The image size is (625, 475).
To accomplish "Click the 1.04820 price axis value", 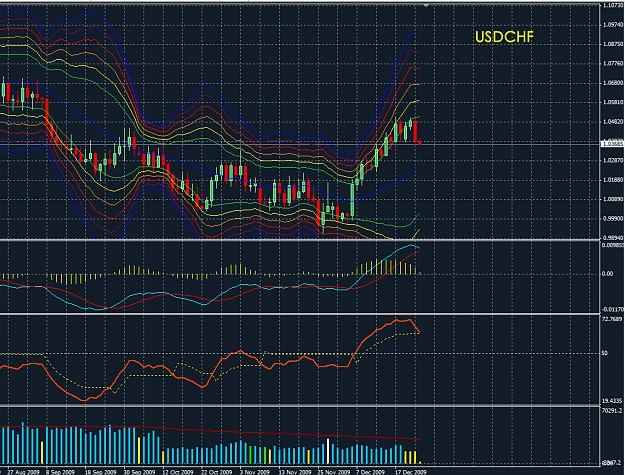I will (x=613, y=122).
